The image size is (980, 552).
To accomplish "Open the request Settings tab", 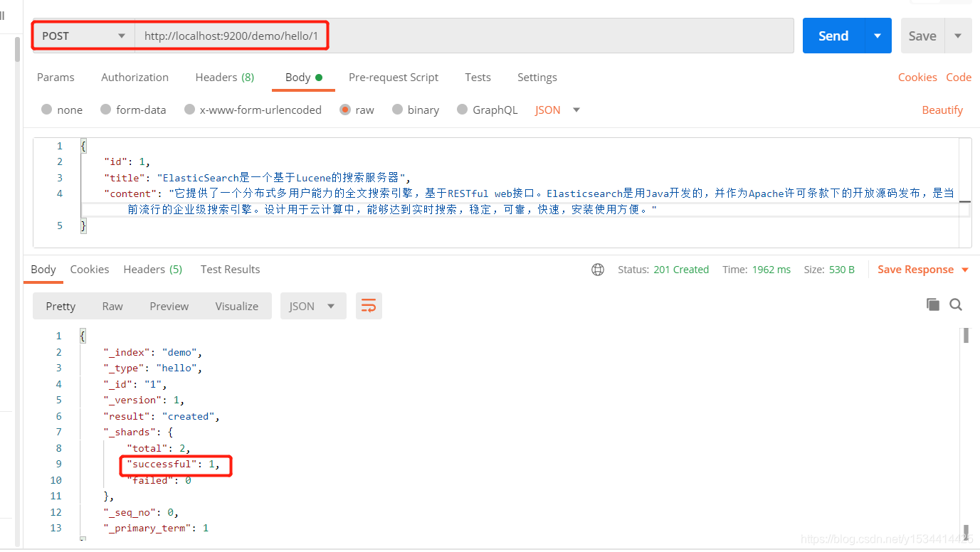I will (537, 77).
